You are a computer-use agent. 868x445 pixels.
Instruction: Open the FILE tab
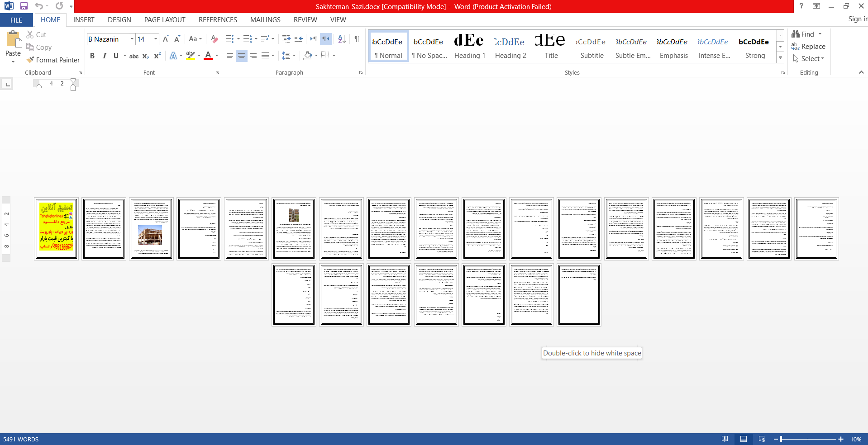[x=16, y=20]
